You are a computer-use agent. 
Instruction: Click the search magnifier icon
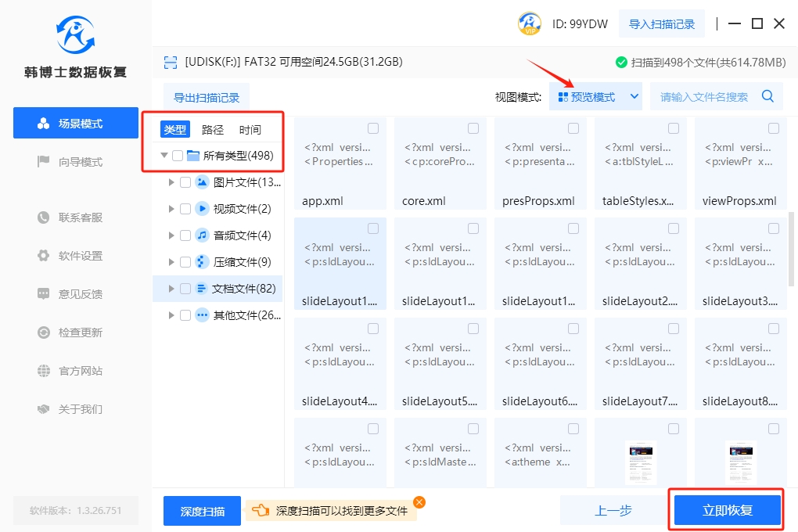pyautogui.click(x=767, y=96)
